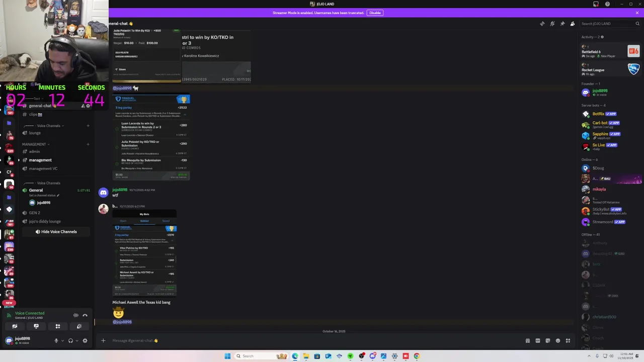Open Windows Start menu
Screen dimensions: 644x362
click(227, 356)
